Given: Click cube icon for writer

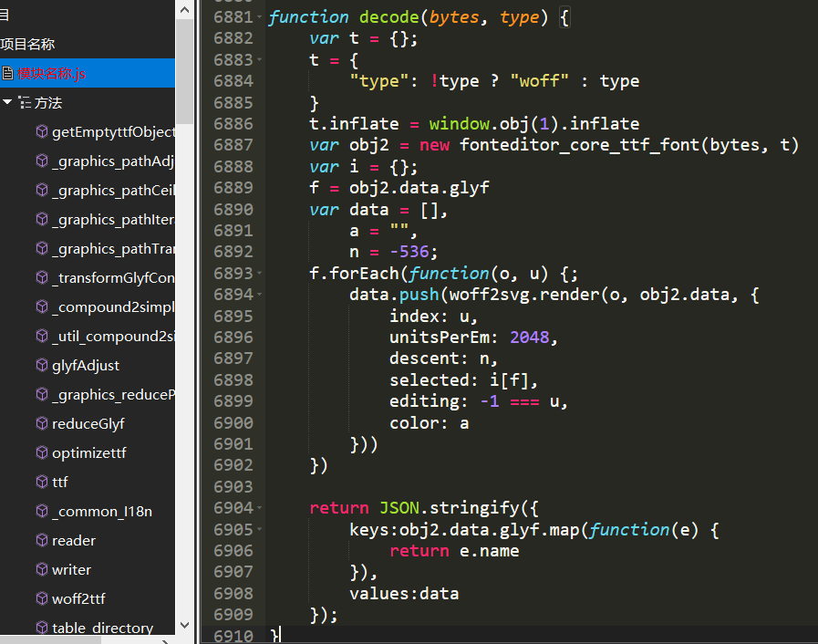Looking at the screenshot, I should click(x=42, y=569).
